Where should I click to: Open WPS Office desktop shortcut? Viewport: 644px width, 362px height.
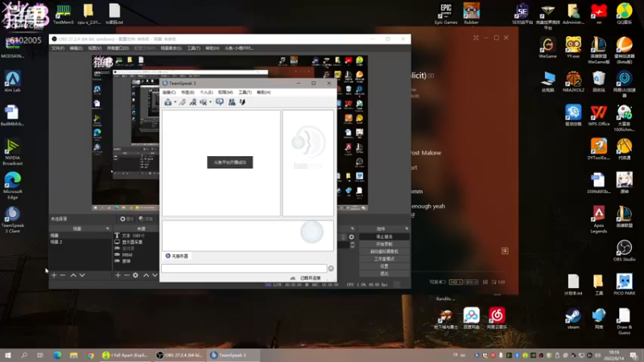(x=598, y=115)
